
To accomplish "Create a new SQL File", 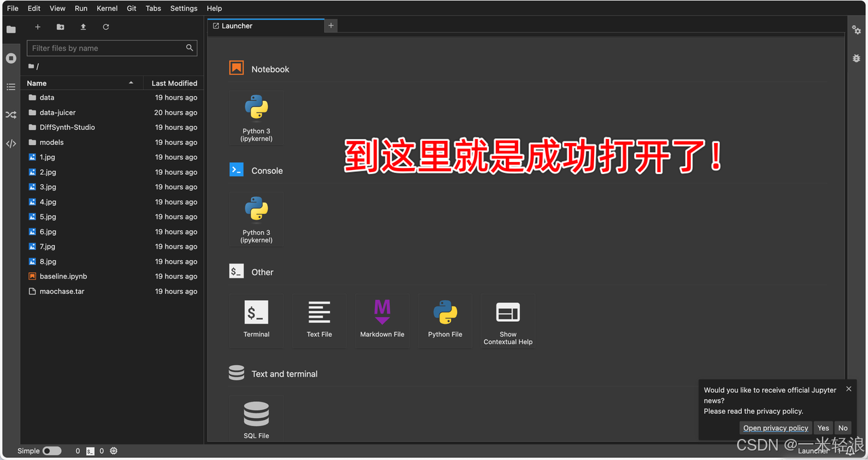I will coord(256,415).
